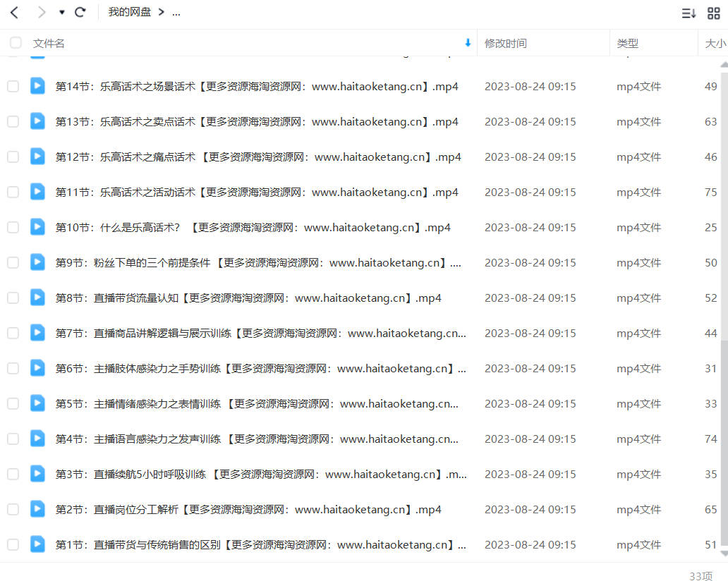Check the box for 第9节 file
This screenshot has height=581, width=728.
(x=13, y=263)
